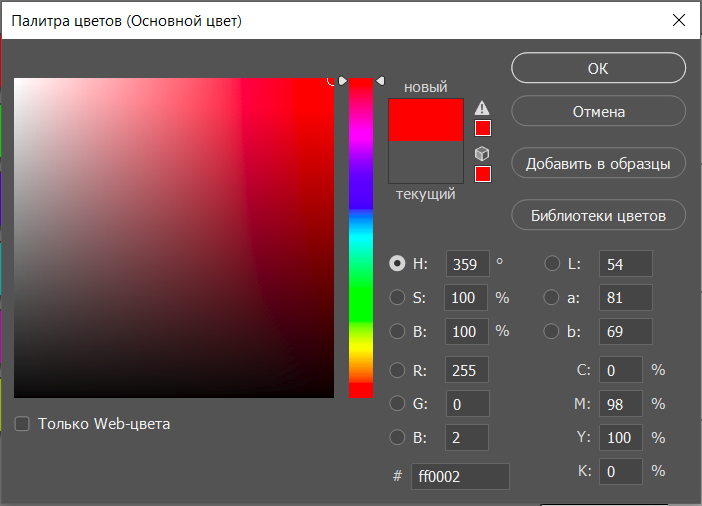Click the текущий (current) color preview
This screenshot has height=506, width=702.
(426, 163)
